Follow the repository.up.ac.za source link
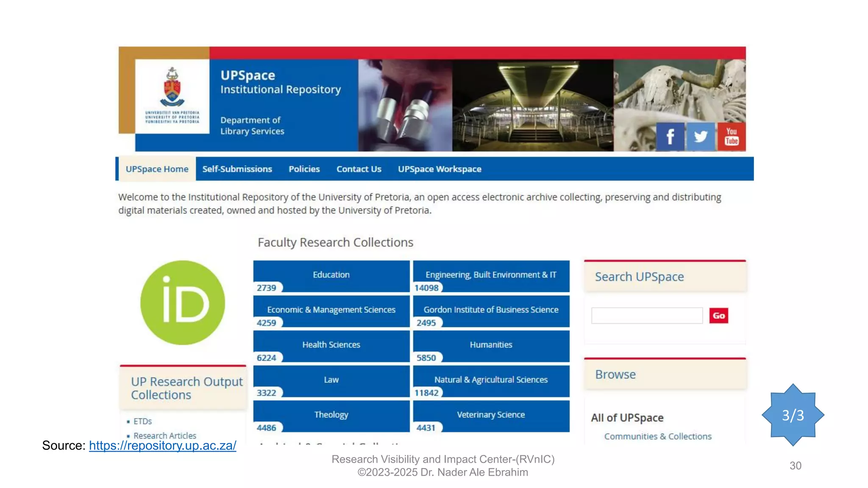This screenshot has width=868, height=488. [162, 446]
